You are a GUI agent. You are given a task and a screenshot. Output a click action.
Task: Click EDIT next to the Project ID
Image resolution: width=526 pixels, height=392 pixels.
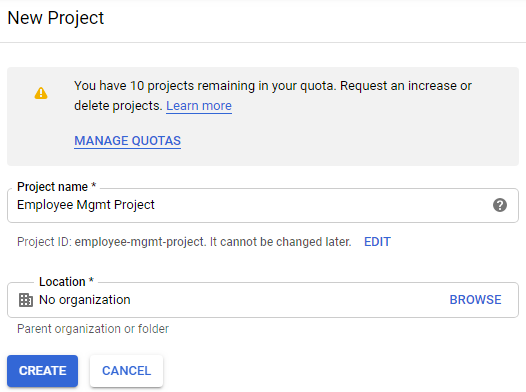tap(377, 242)
